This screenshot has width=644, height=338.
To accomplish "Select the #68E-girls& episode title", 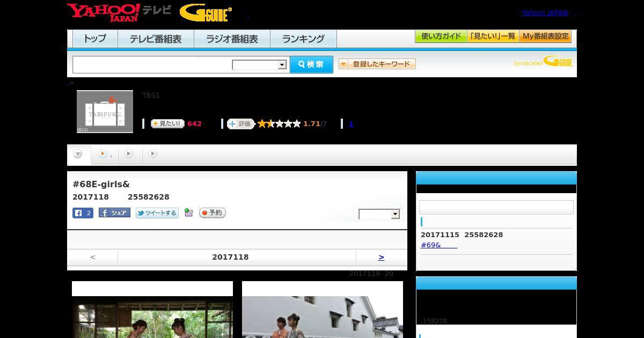I will click(101, 185).
